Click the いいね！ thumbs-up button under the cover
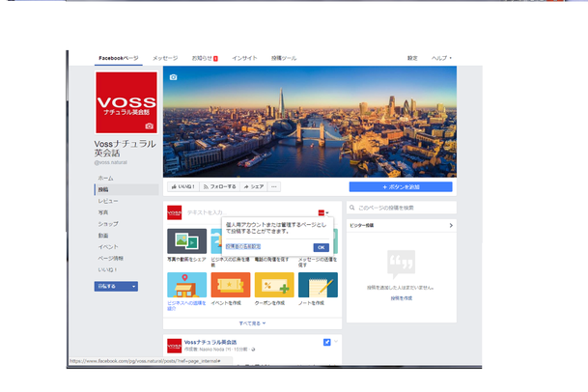 coord(183,186)
